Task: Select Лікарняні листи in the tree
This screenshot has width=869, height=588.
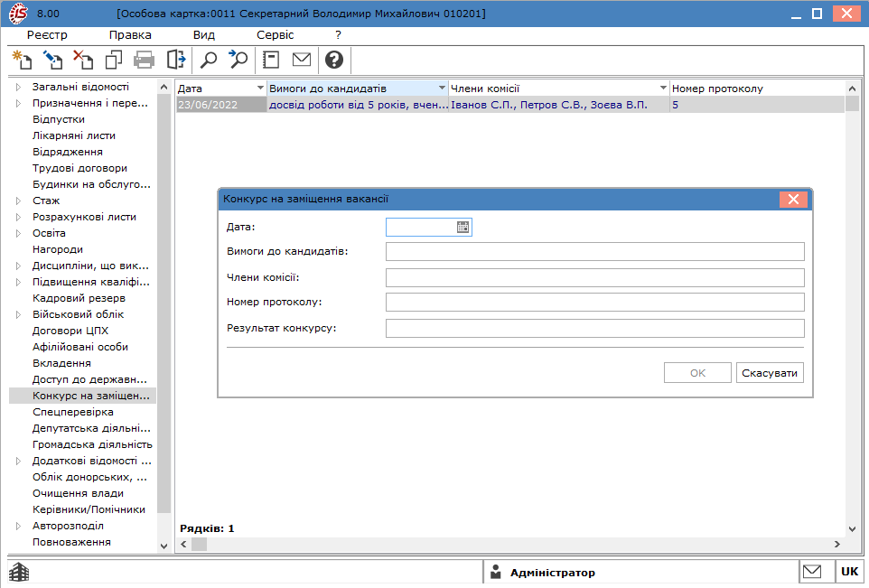Action: 74,135
